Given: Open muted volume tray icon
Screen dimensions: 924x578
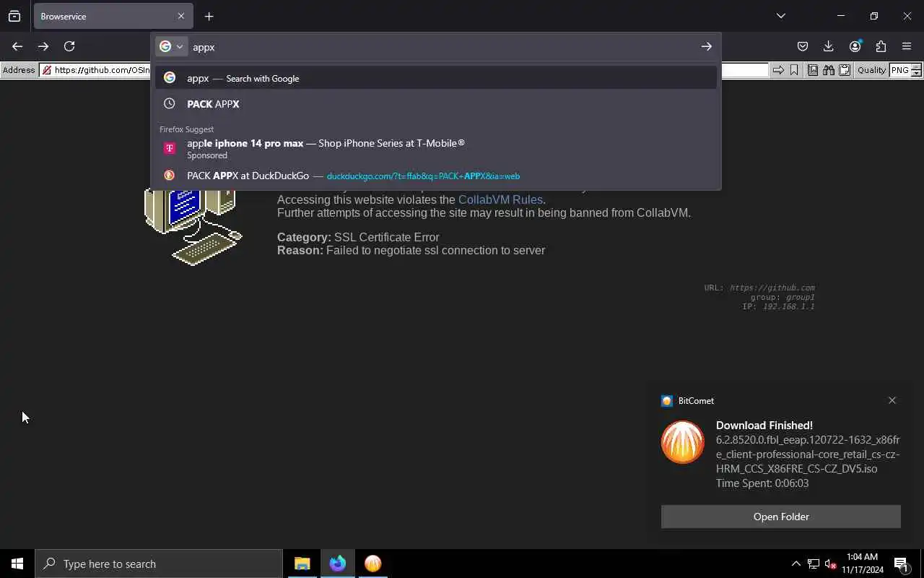Looking at the screenshot, I should point(831,564).
